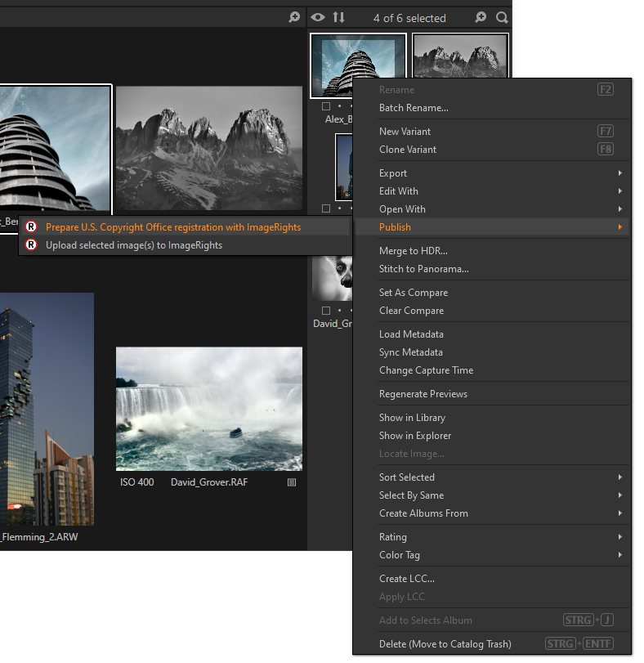Tick the checkbox under the Alex_B thumbnail
This screenshot has width=644, height=663.
(x=326, y=106)
